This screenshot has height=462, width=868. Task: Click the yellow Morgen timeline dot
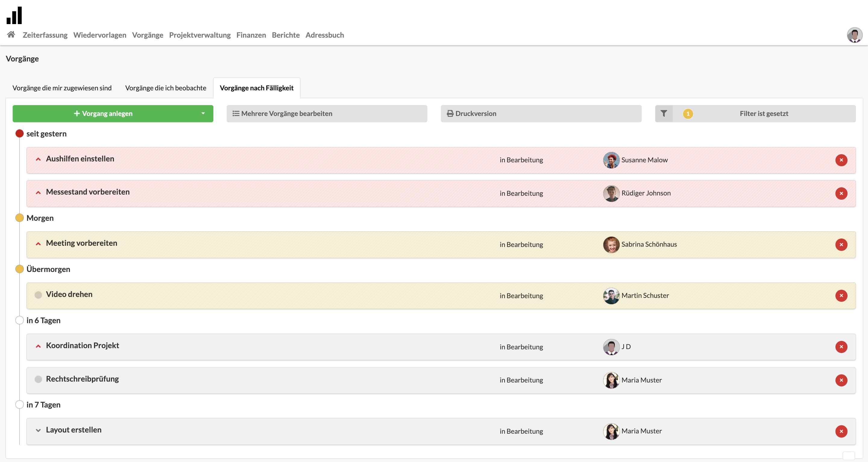(20, 218)
